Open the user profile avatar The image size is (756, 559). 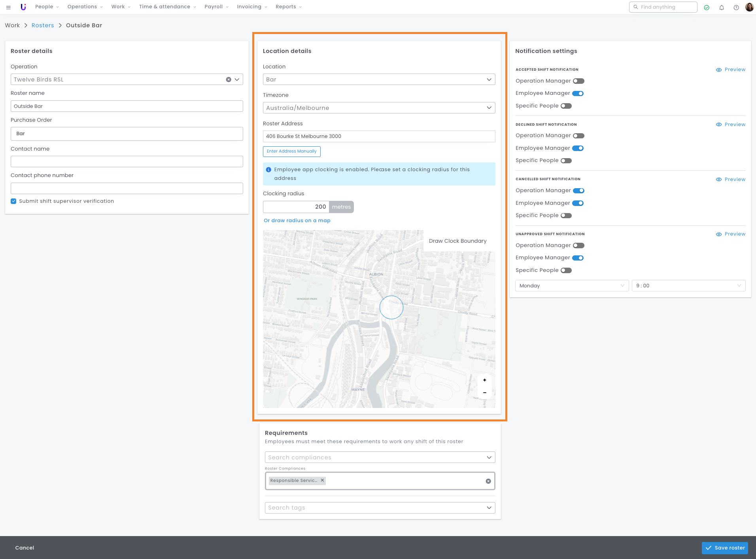point(749,7)
